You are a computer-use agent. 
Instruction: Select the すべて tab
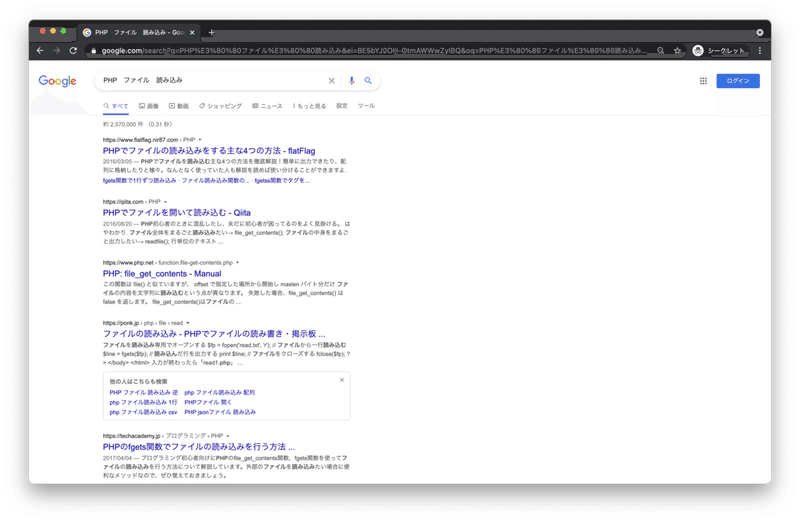click(116, 106)
